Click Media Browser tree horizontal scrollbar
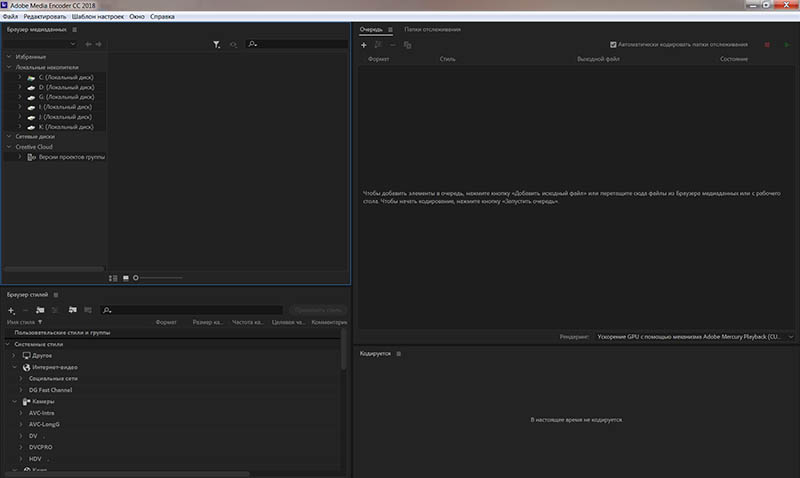800x478 pixels. [54, 268]
